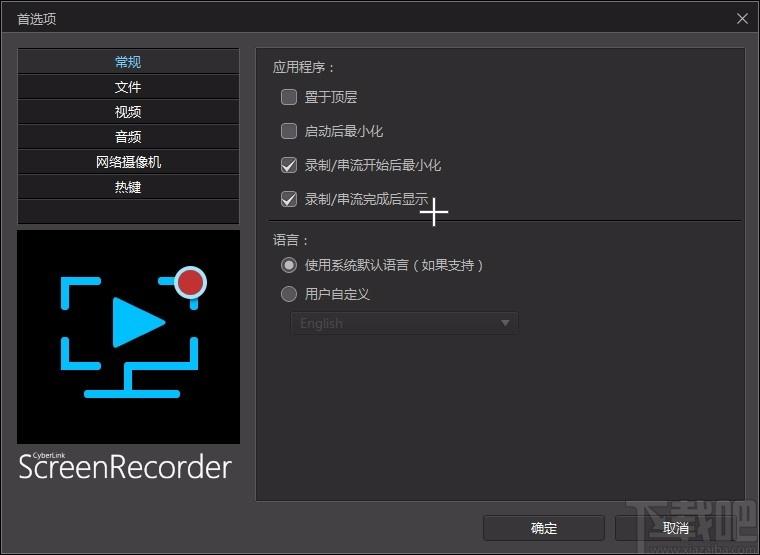Image resolution: width=760 pixels, height=555 pixels.
Task: Select 使用系统默认语言 radio option
Action: (x=289, y=265)
